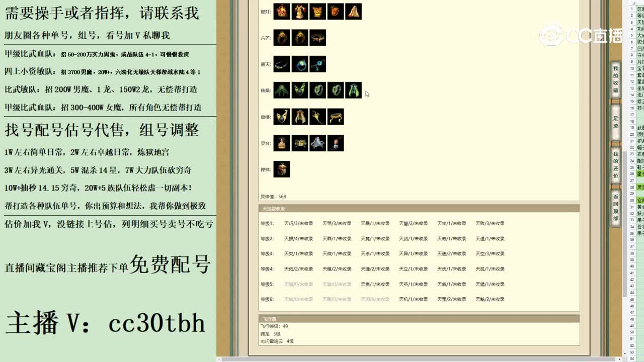
Task: Click the green winged boots icon in 秋桑 row
Action: pyautogui.click(x=353, y=90)
